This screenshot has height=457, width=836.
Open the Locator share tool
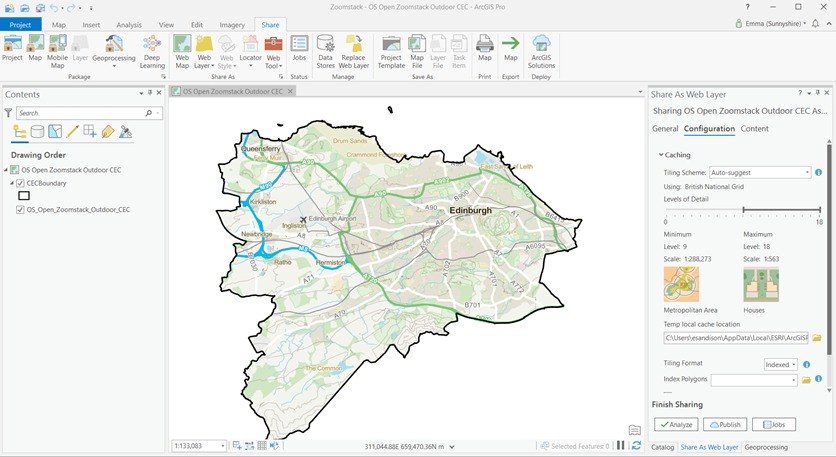click(250, 51)
